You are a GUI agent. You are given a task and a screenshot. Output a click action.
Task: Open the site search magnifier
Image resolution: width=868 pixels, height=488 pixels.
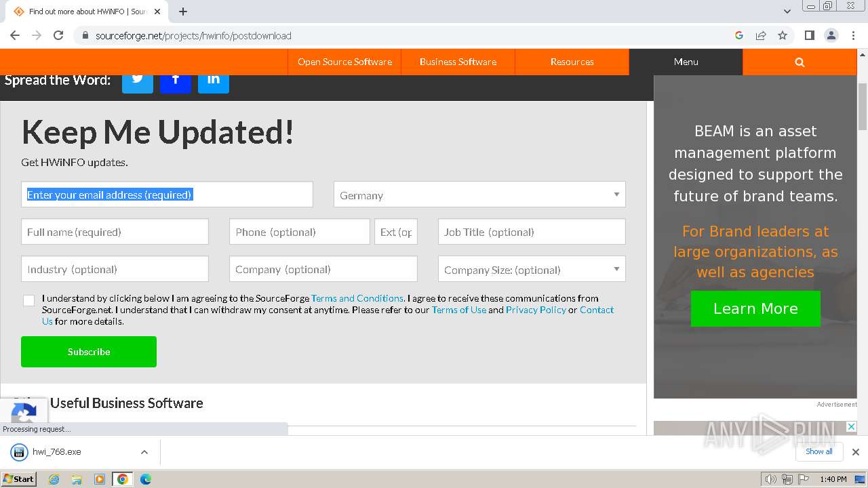(800, 62)
